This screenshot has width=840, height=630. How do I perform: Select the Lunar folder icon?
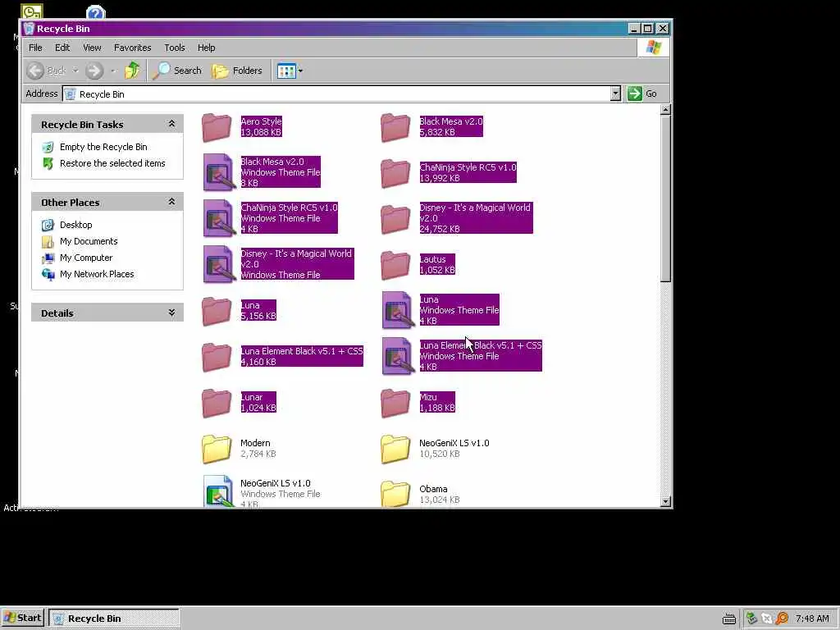[x=217, y=402]
